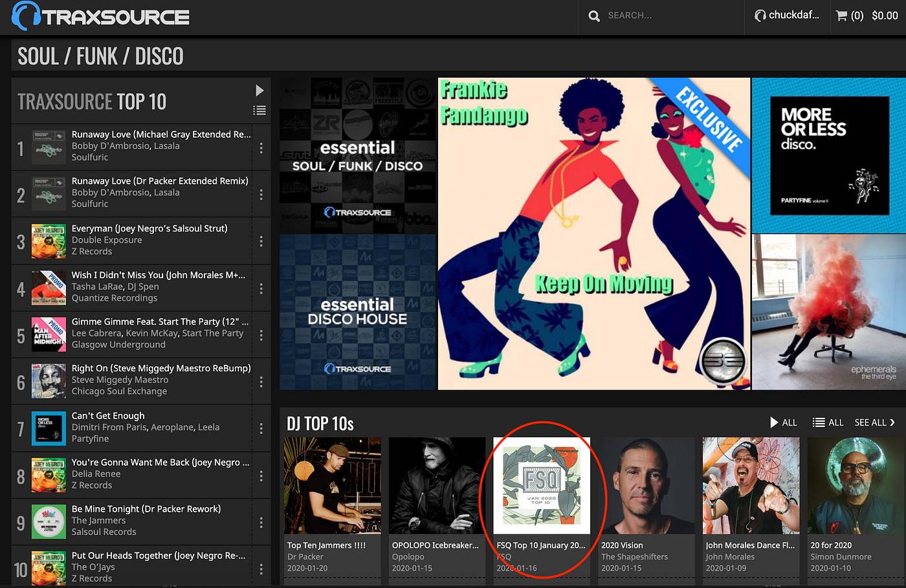Open Opolopo Icebreaker chart image
Image resolution: width=906 pixels, height=588 pixels.
click(x=437, y=486)
